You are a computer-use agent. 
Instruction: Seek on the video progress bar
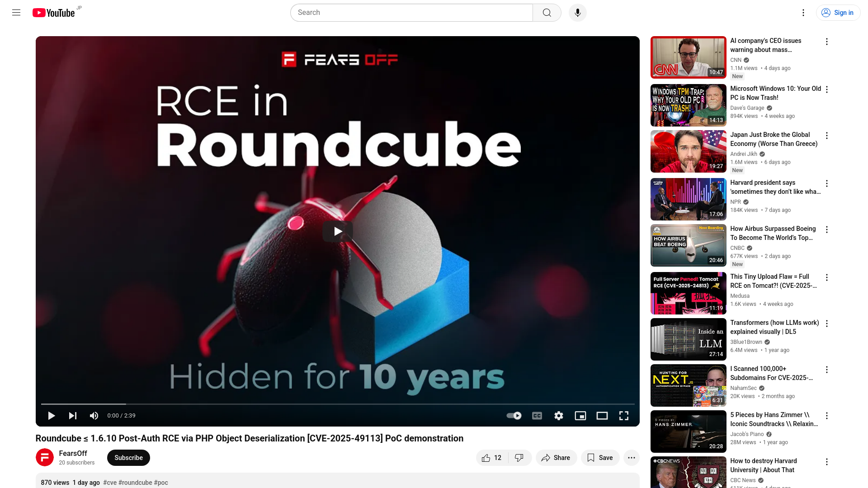(338, 404)
